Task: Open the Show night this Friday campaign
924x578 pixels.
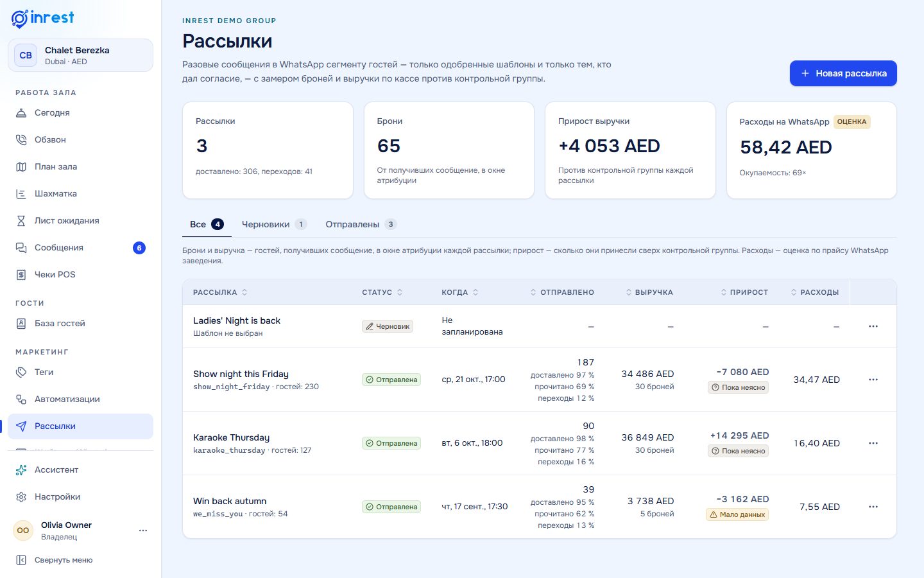Action: [x=241, y=374]
